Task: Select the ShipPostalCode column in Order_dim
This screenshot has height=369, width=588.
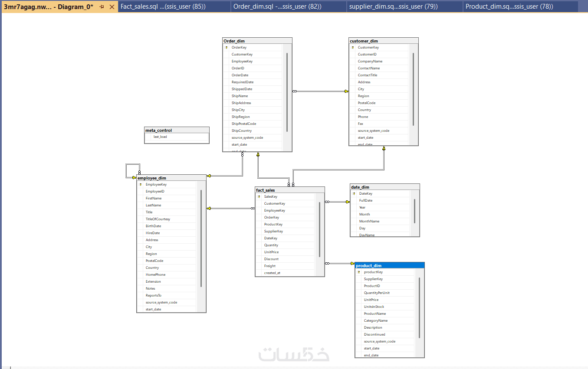Action: 253,124
